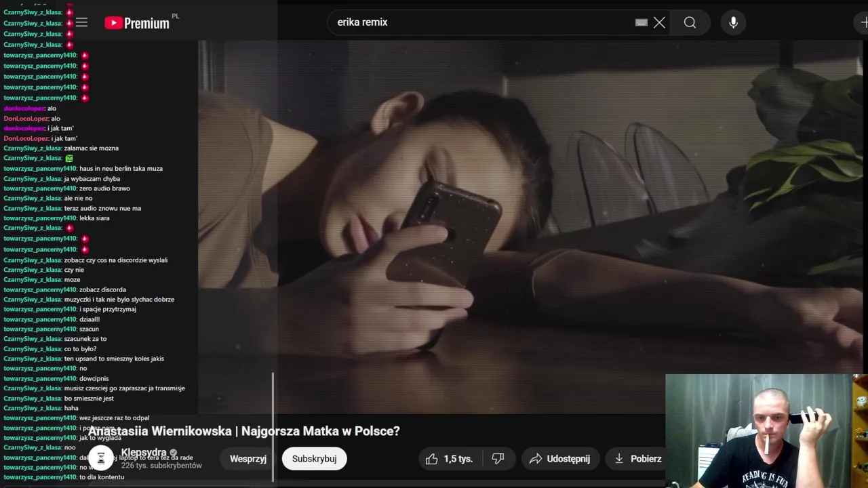
Task: Click chat message 'ale nie no'
Action: [x=78, y=199]
